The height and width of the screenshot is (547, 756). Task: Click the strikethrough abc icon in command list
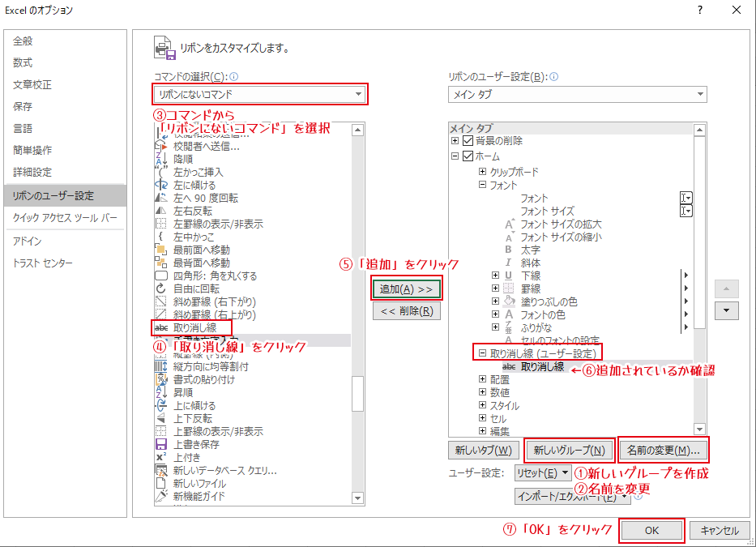[161, 328]
